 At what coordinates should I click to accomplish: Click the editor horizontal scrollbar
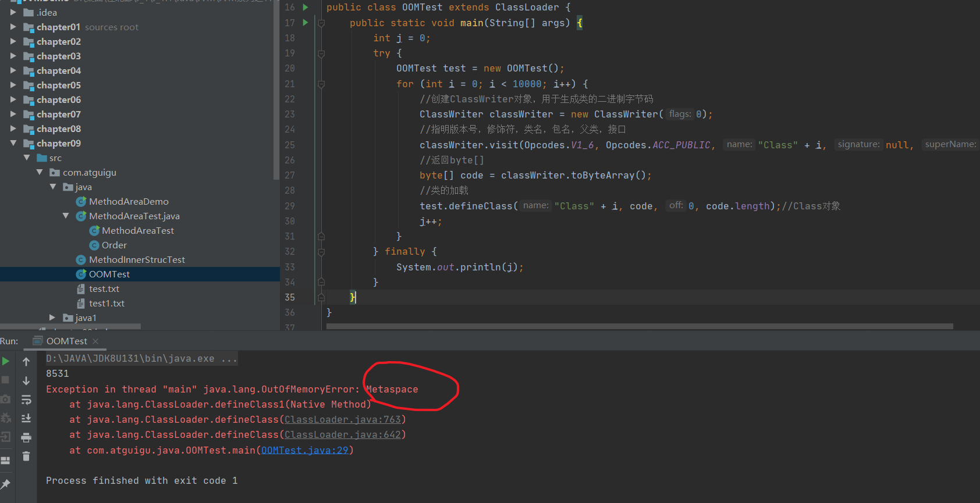[x=640, y=326]
